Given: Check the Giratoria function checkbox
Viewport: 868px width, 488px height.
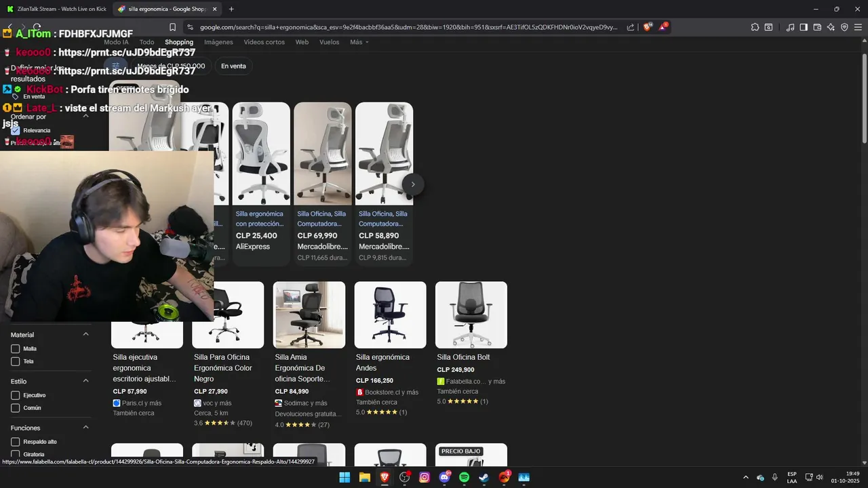Looking at the screenshot, I should 15,454.
